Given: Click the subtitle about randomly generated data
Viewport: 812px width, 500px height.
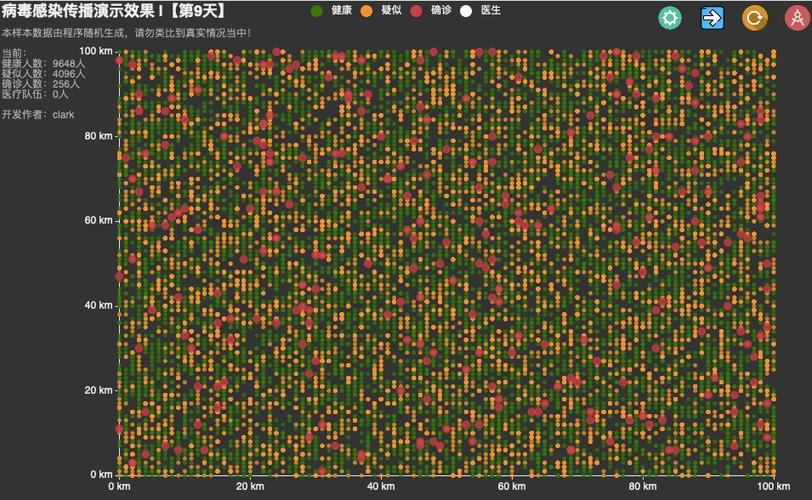Looking at the screenshot, I should click(x=126, y=33).
